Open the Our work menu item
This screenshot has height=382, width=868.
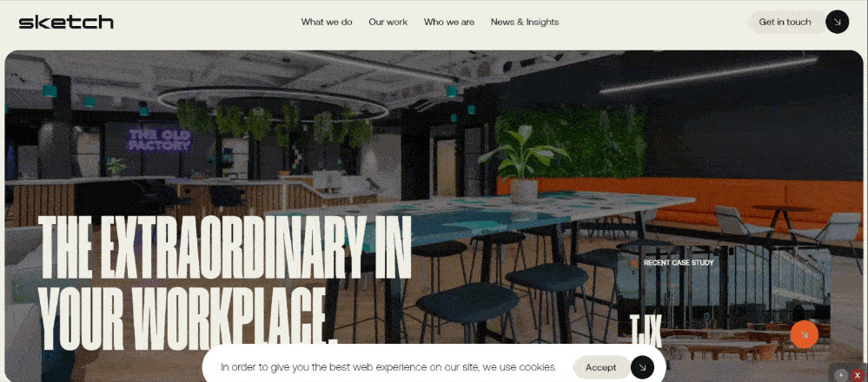(x=388, y=22)
